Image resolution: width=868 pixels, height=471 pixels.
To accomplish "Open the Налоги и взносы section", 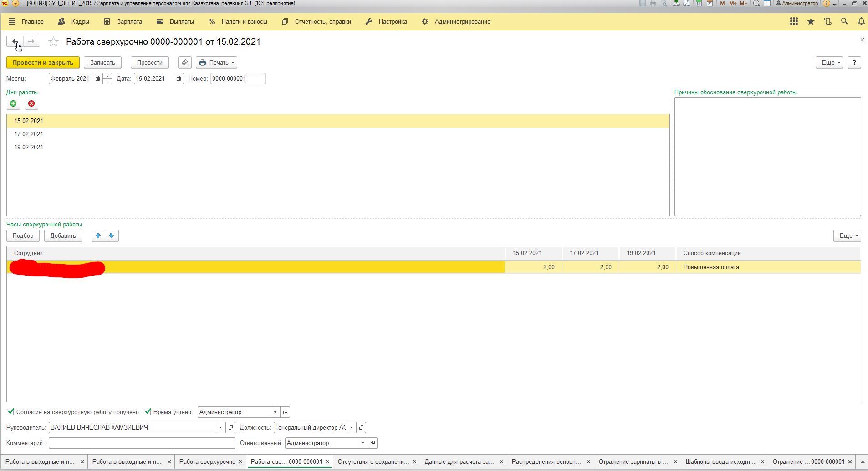I will click(x=238, y=21).
